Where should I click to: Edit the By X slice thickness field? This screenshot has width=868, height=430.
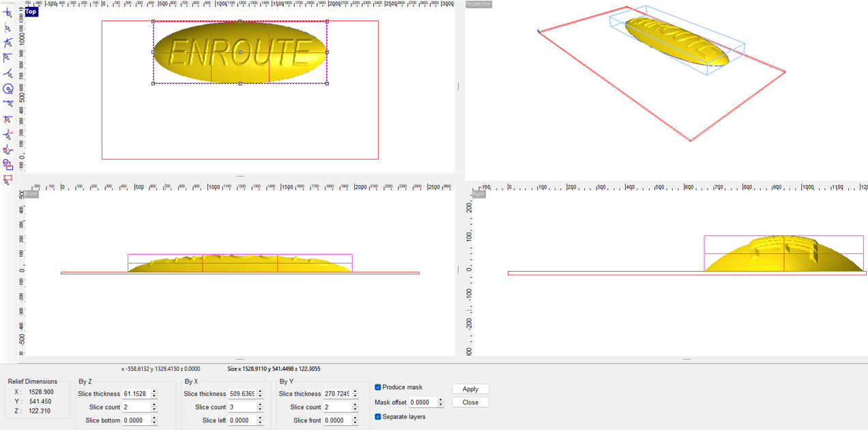pos(242,394)
